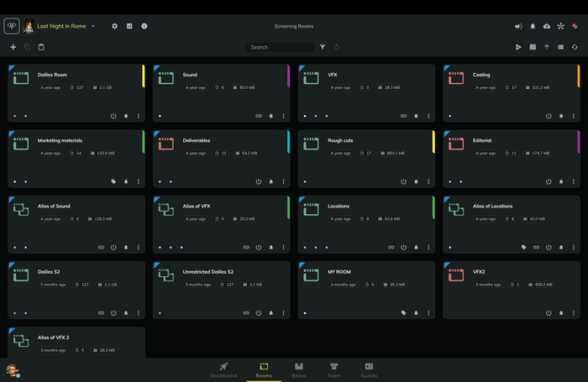Open the Team section
The image size is (588, 382).
coord(333,370)
